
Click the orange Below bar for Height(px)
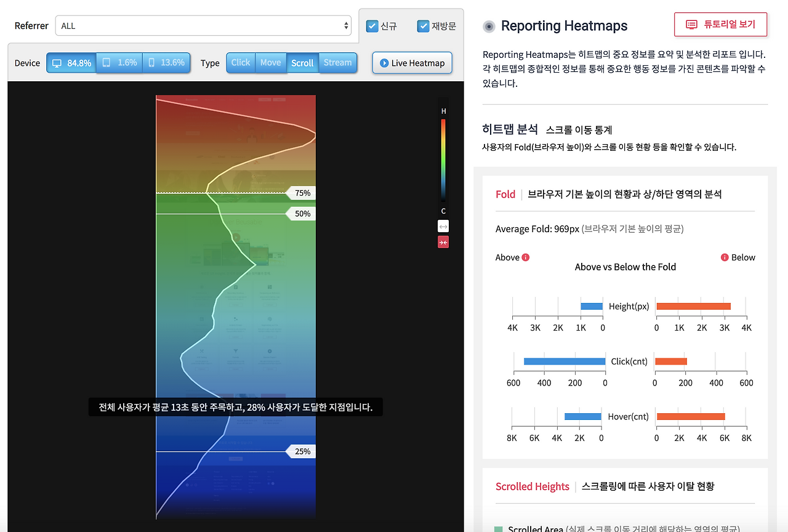tap(693, 306)
